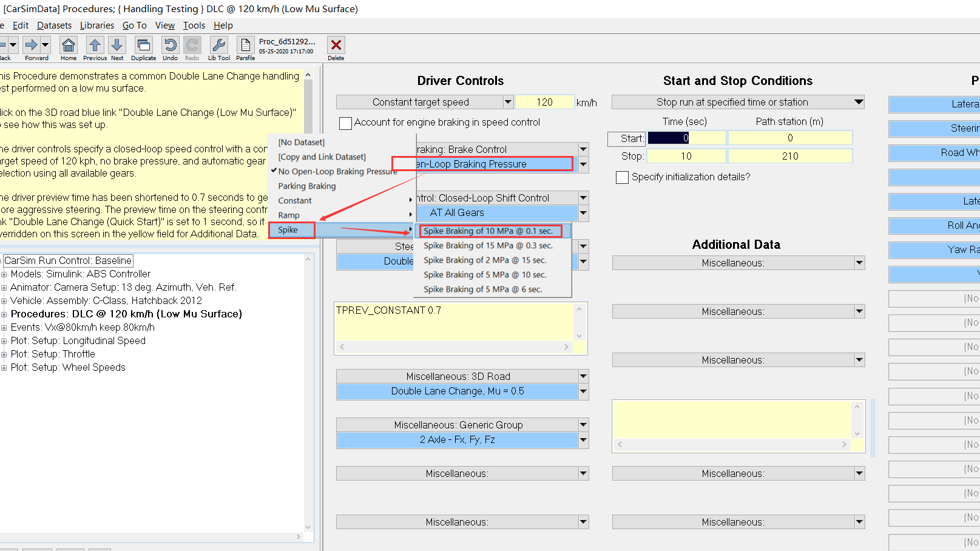
Task: Select Procedures: DLC @ 120 km/h tree item
Action: [126, 314]
